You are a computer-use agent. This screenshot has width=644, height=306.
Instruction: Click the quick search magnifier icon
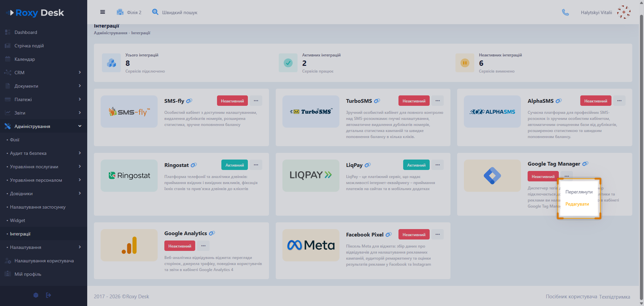point(155,12)
